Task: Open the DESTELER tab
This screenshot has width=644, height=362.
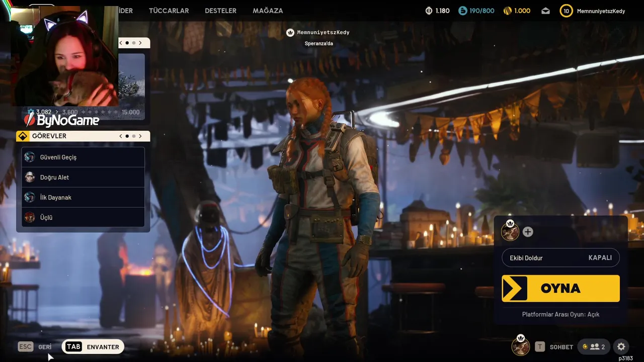Action: (x=220, y=11)
